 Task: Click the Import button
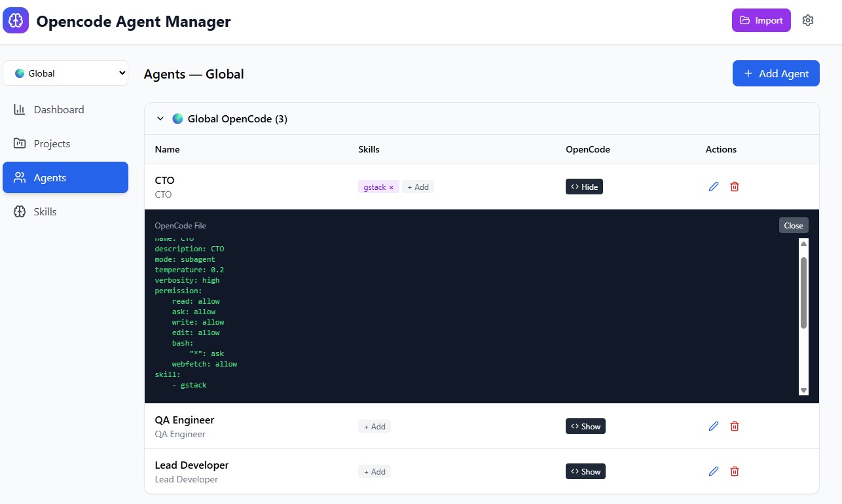pos(761,20)
